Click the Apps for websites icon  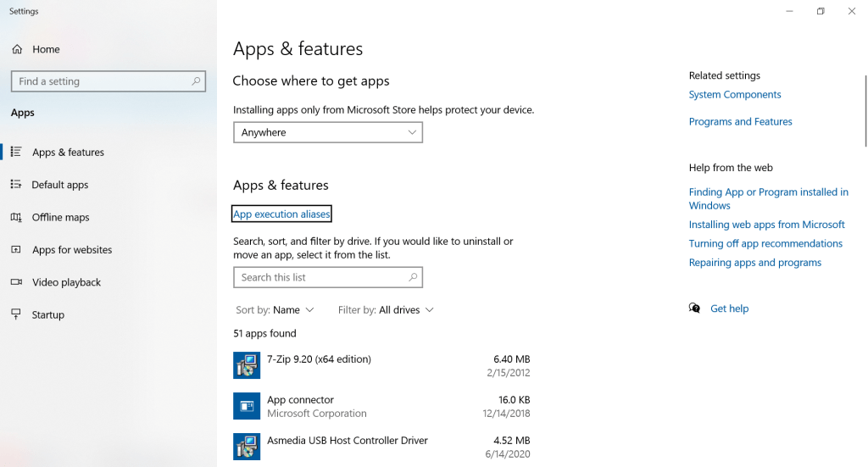click(x=16, y=250)
